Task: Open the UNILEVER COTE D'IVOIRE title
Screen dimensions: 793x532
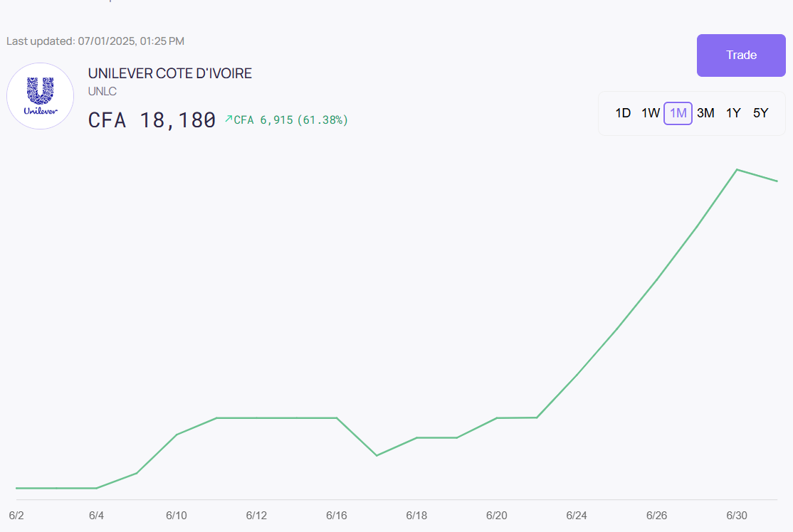Action: pyautogui.click(x=169, y=73)
